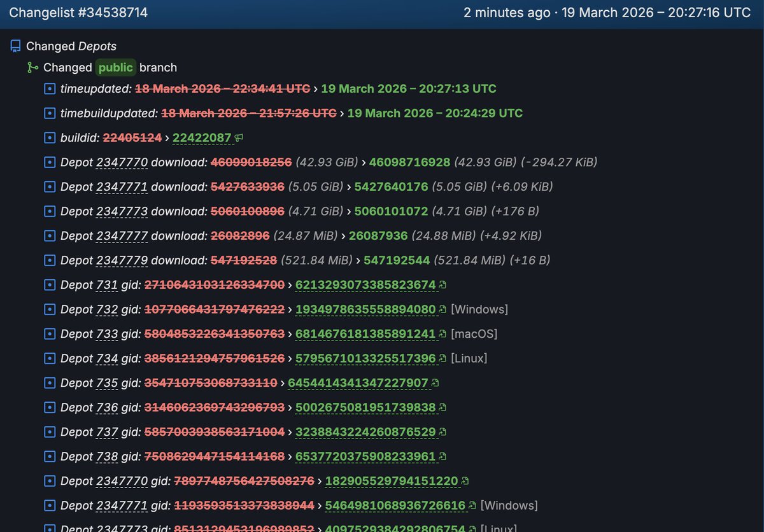Click the manifest file icon after gid 5002675081951739838
Viewport: 764px width, 532px height.
click(x=442, y=407)
